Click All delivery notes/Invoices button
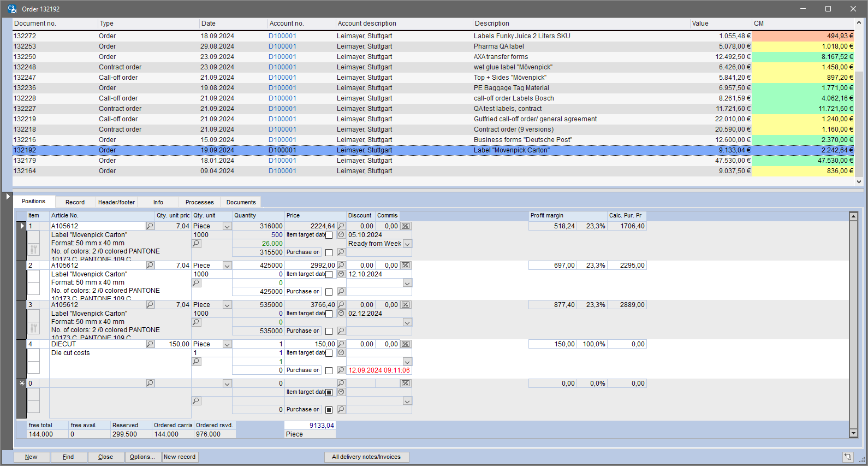The image size is (868, 466). (366, 457)
